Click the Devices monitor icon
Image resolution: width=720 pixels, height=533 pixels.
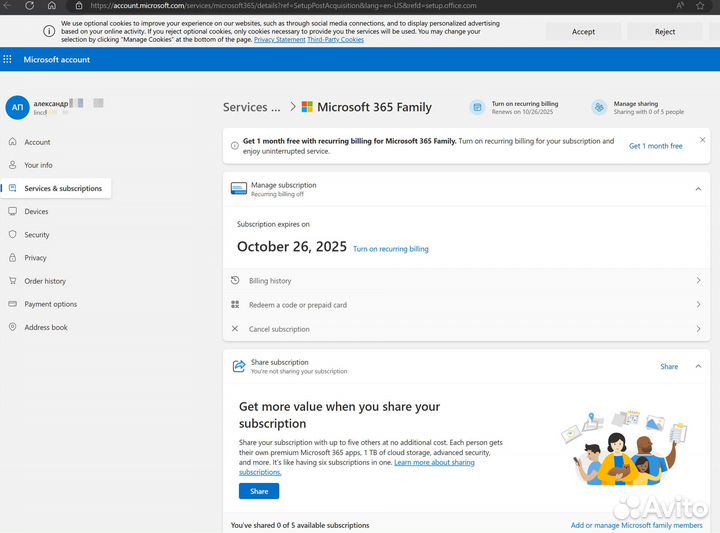[12, 211]
